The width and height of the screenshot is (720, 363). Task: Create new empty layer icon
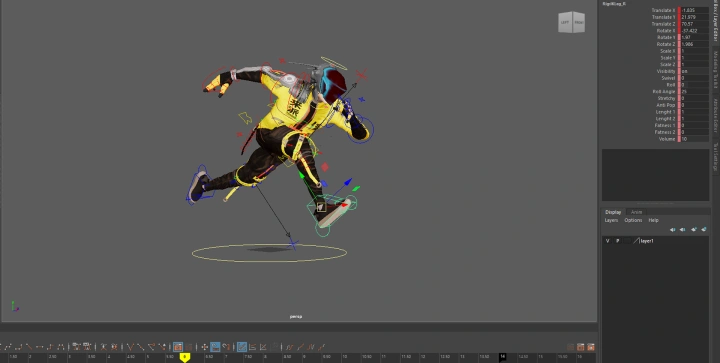pos(694,229)
